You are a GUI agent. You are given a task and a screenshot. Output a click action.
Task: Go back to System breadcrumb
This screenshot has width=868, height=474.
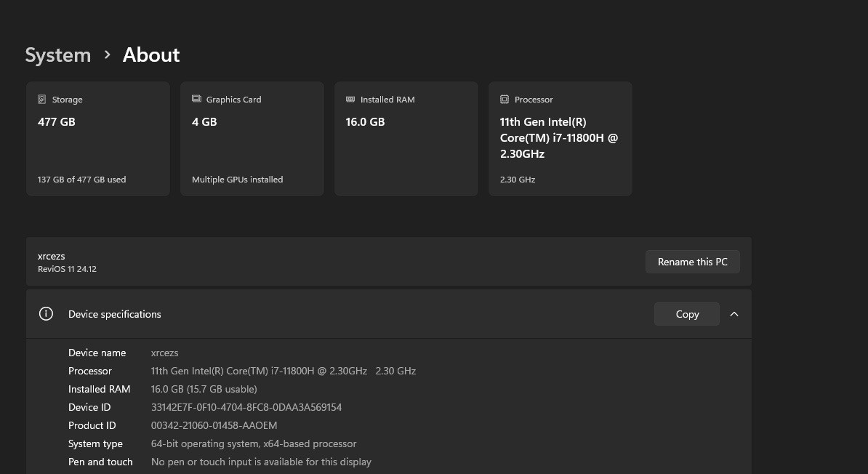58,55
